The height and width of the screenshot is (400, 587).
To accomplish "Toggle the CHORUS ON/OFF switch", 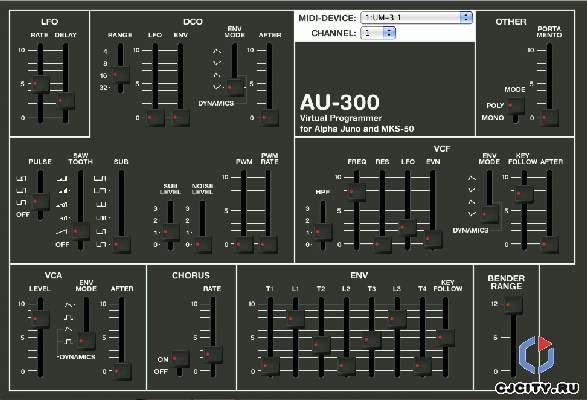I will [x=180, y=359].
